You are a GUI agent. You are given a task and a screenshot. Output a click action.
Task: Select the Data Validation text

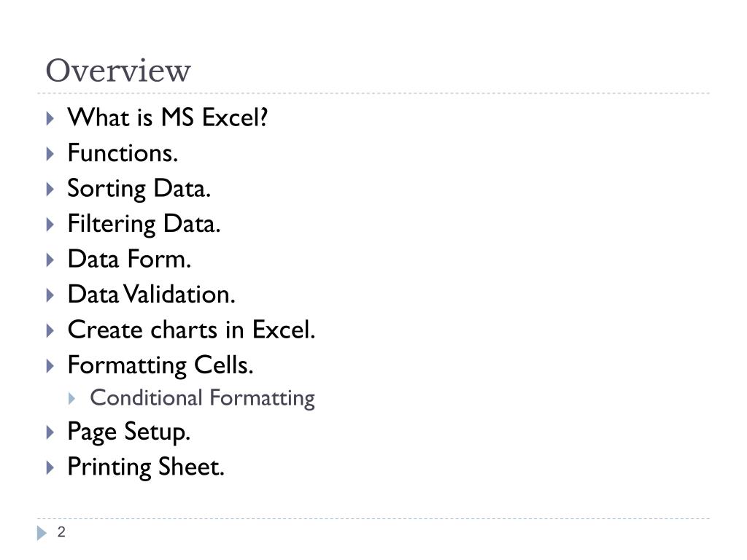tap(152, 295)
